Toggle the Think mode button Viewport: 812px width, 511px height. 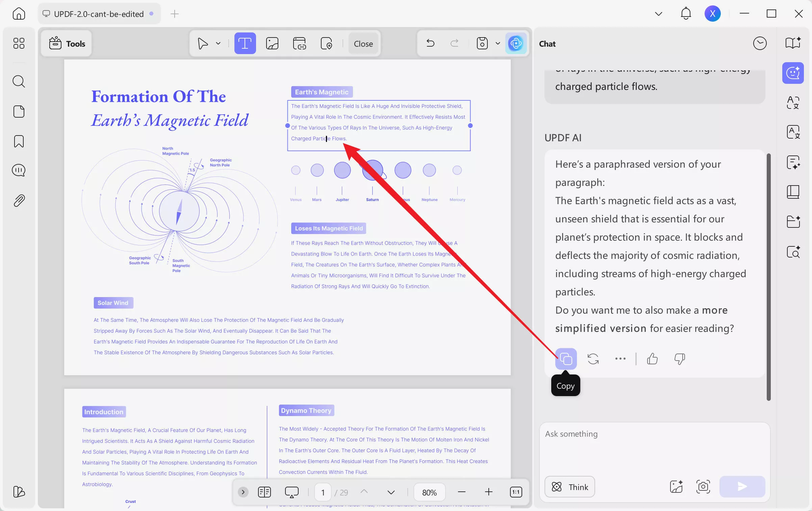(x=570, y=487)
